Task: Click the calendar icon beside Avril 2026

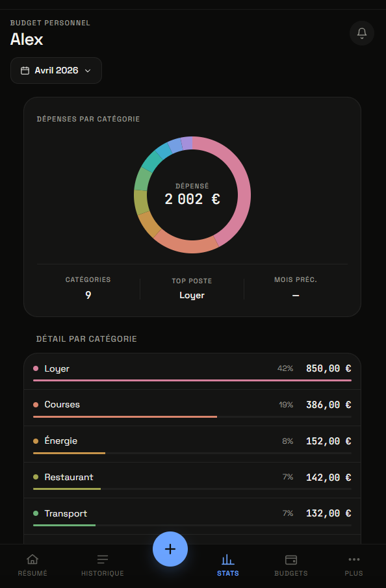Action: pos(25,71)
